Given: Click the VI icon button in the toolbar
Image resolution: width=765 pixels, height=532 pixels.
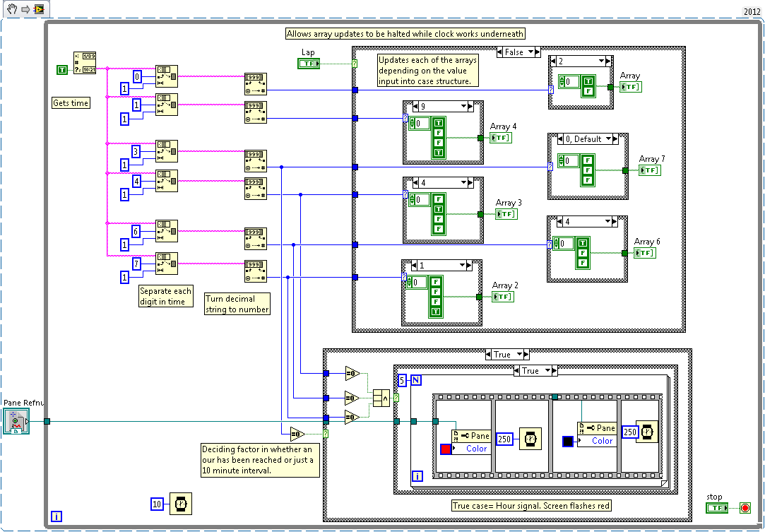Looking at the screenshot, I should click(x=40, y=9).
